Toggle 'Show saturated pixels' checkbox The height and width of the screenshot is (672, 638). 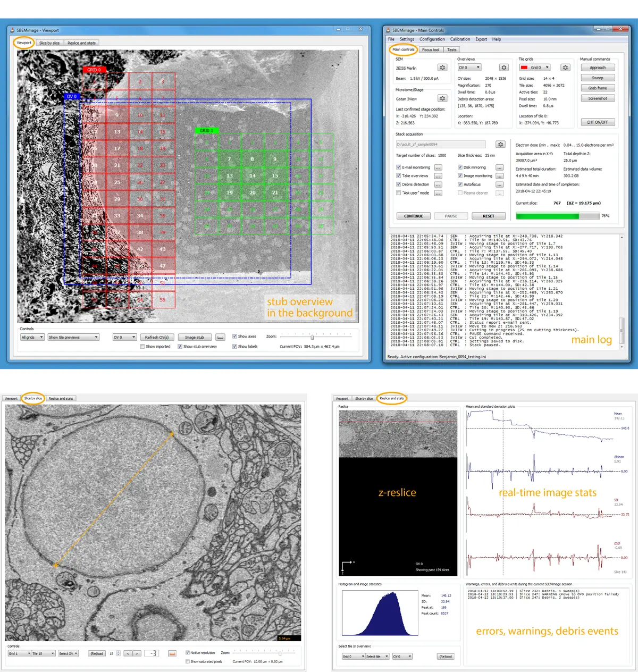[188, 661]
